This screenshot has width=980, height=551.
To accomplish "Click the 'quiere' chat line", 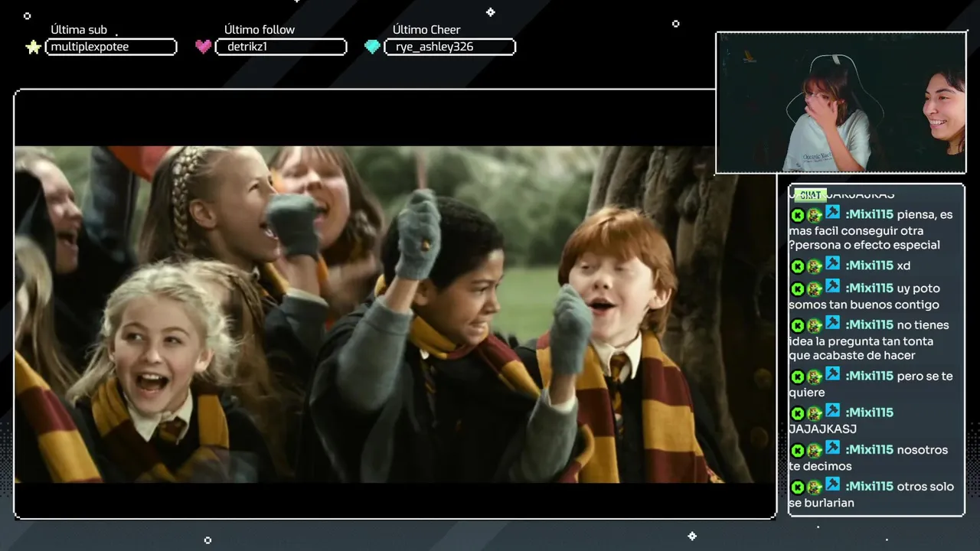I will pos(807,393).
